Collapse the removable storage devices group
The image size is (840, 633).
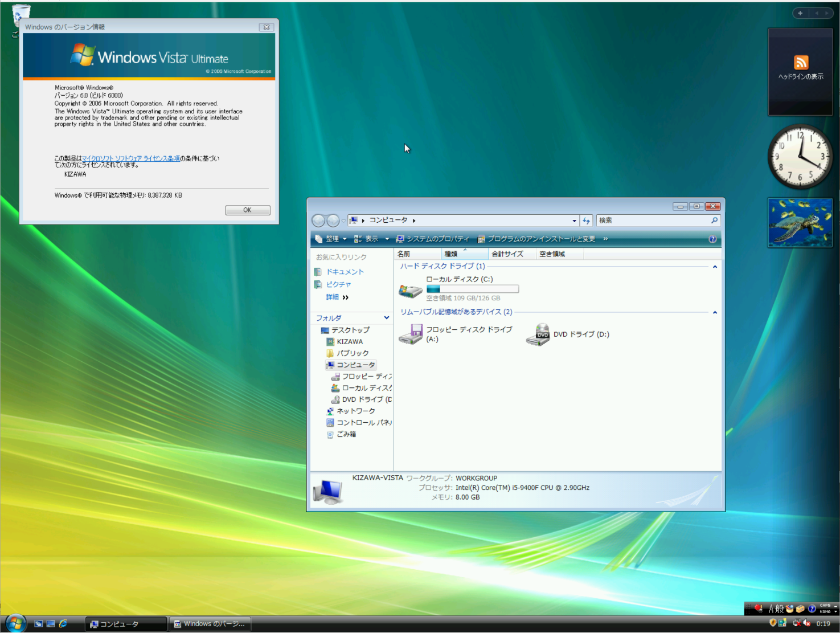[715, 312]
